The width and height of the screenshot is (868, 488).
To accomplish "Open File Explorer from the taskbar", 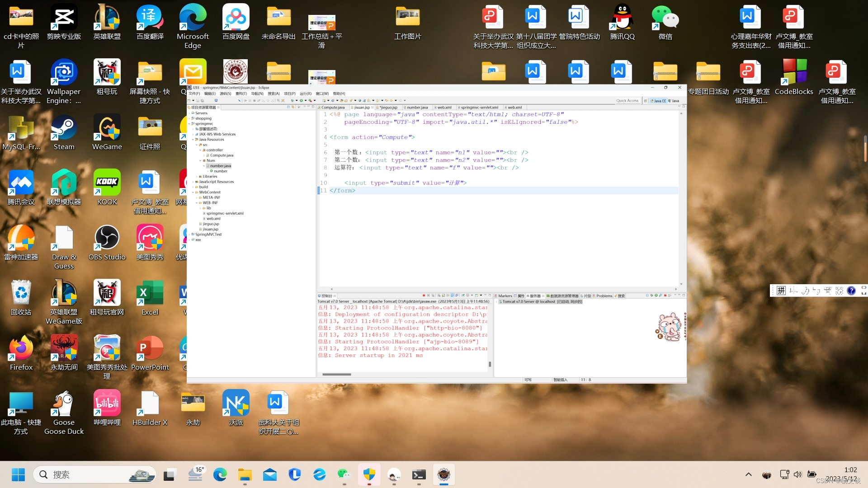I will 245,474.
